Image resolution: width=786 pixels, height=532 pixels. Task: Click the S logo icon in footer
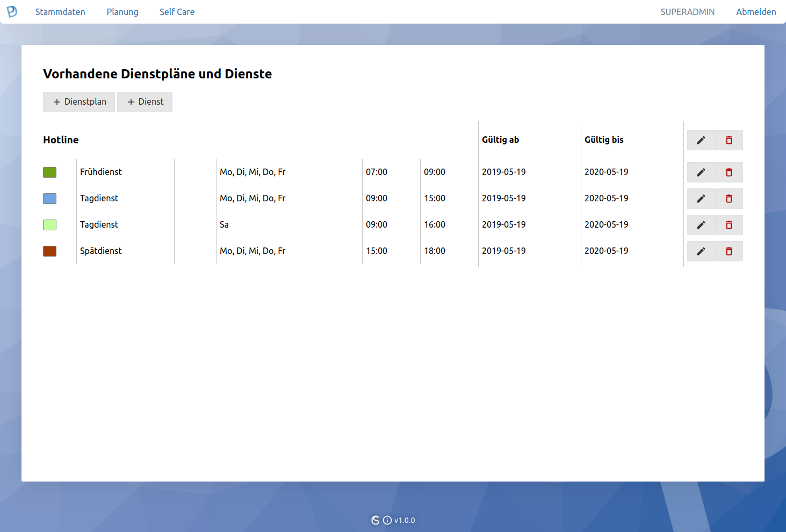tap(375, 520)
